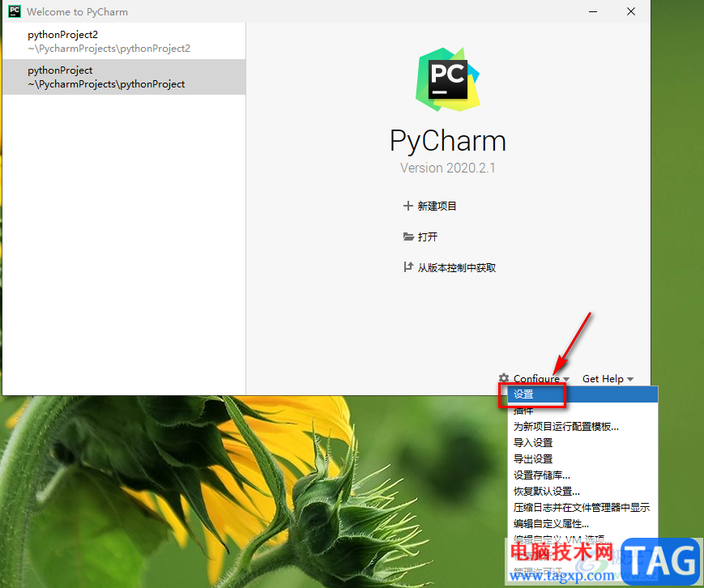Click the PyCharm title bar icon

[15, 11]
